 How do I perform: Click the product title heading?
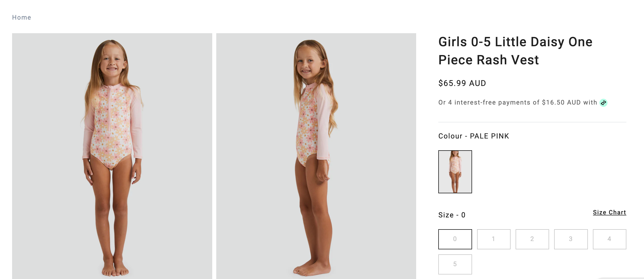[515, 51]
